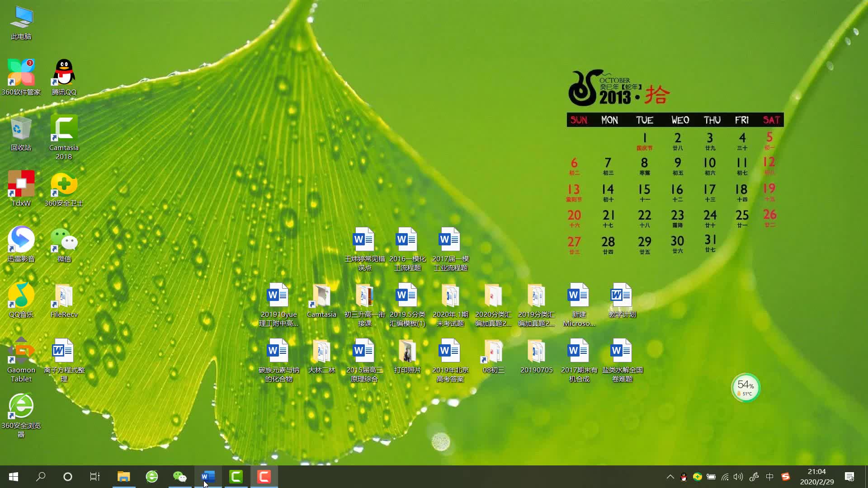Click 360安全卫士 tray icon
The image size is (868, 488).
click(x=698, y=477)
